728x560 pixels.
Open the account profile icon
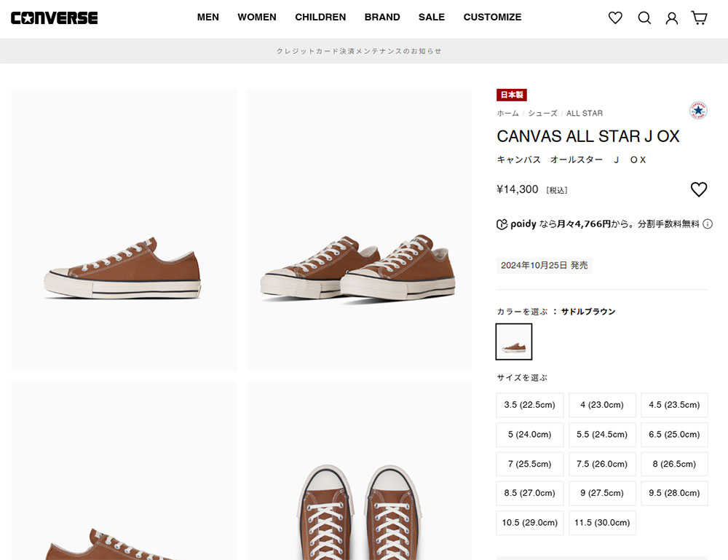click(671, 18)
